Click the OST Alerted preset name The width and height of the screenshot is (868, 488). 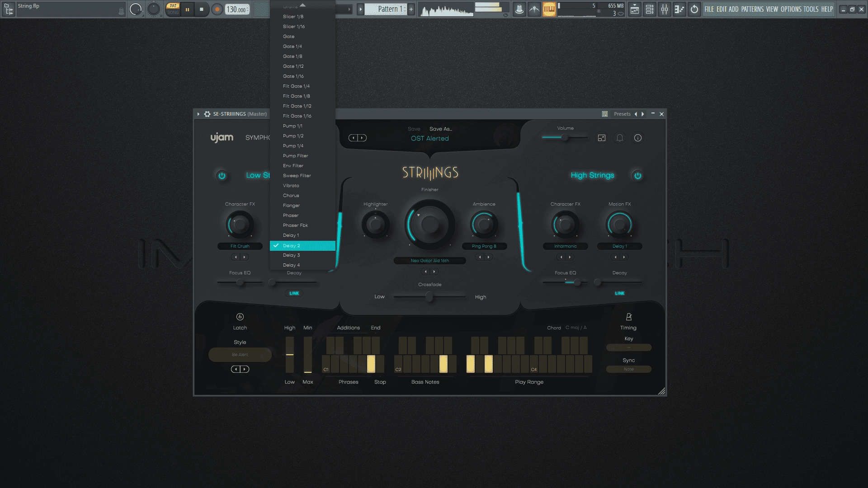click(430, 138)
